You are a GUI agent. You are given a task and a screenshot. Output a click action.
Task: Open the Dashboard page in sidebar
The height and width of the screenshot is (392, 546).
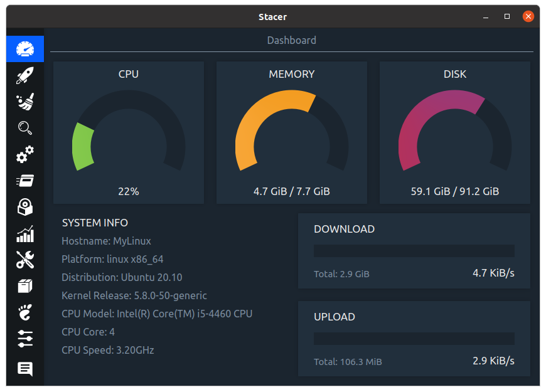coord(25,49)
